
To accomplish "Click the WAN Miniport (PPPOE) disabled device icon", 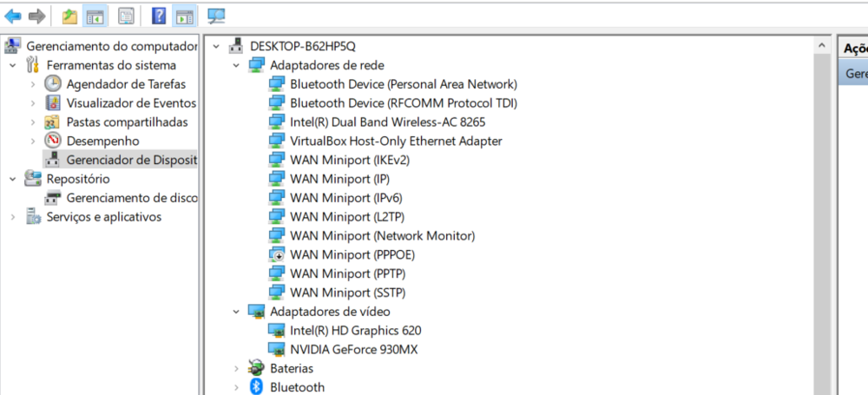I will point(277,255).
